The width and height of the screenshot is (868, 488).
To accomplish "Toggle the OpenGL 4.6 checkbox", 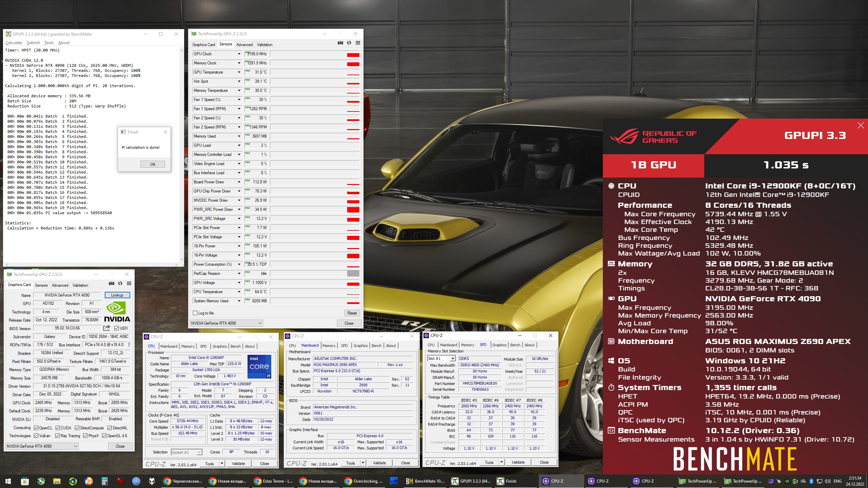I will click(x=104, y=436).
